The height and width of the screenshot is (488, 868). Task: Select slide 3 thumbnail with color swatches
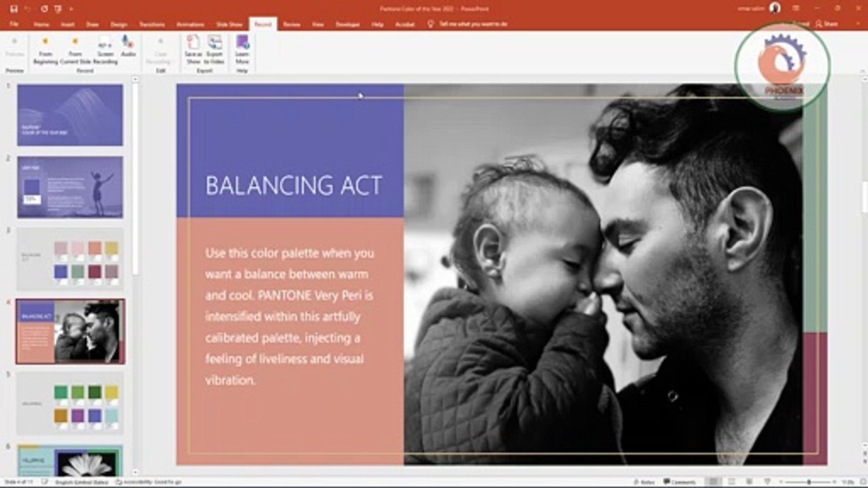pos(70,260)
